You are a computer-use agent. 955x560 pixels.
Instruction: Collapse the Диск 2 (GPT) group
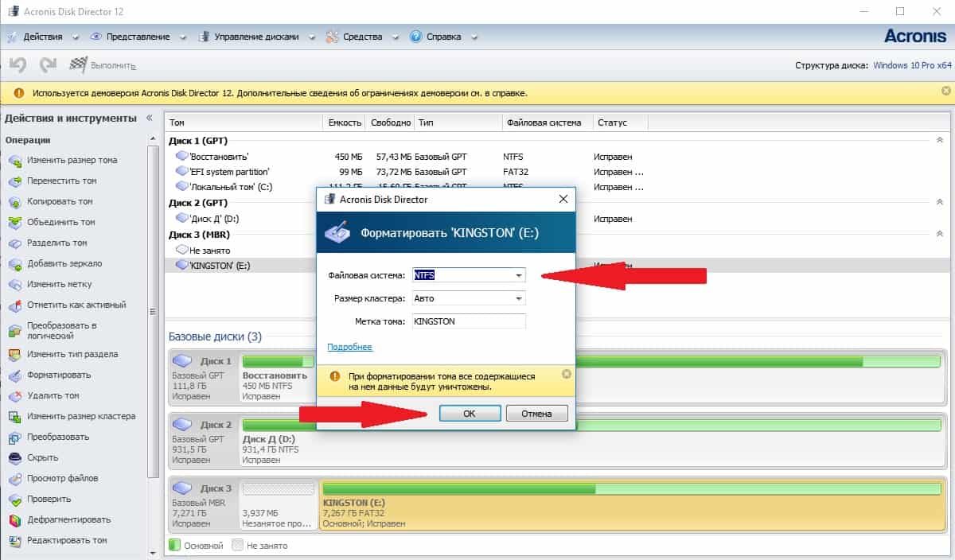pos(940,203)
